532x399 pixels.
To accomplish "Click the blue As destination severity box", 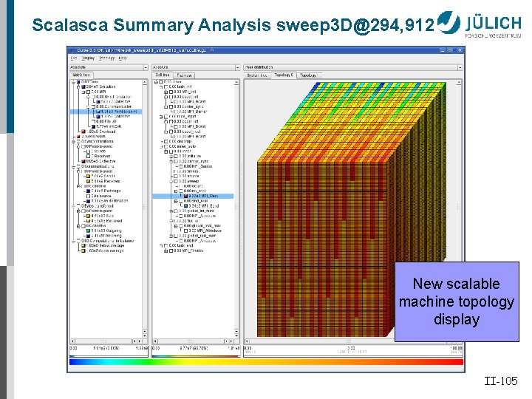I will (88, 201).
